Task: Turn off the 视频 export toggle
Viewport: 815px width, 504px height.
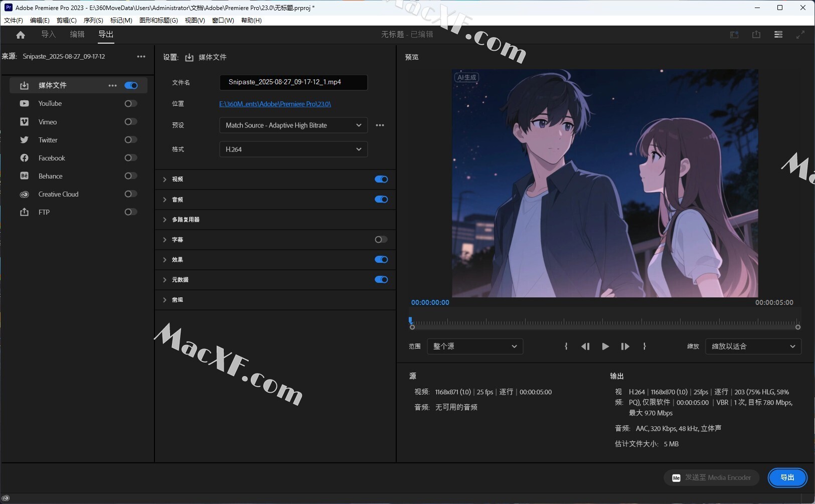Action: 381,179
